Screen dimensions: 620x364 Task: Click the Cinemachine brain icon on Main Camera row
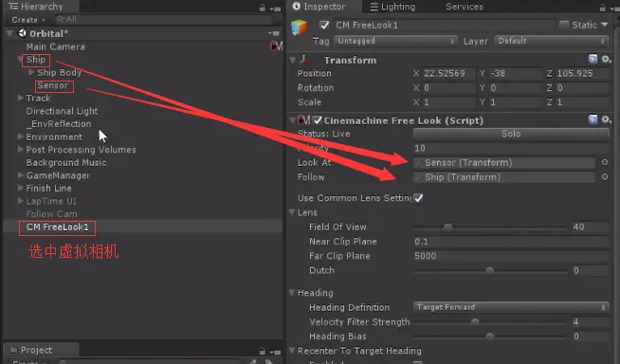(x=276, y=46)
